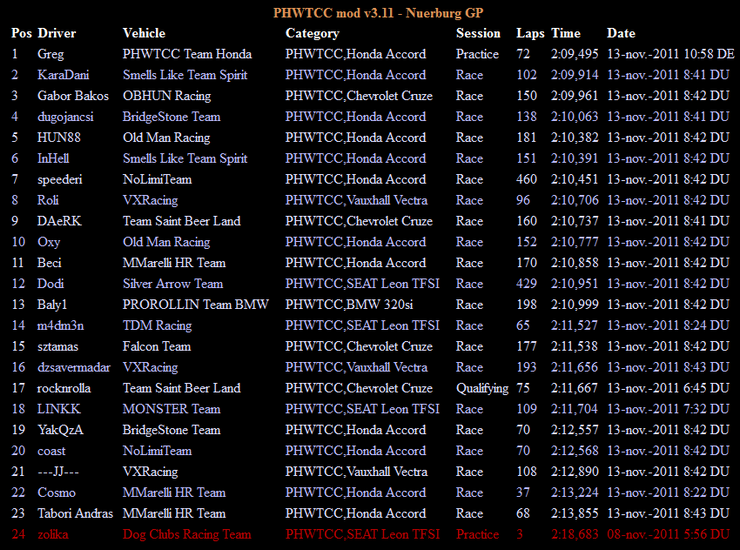The width and height of the screenshot is (740, 550).
Task: Click vehicle Falcon Team
Action: 157,347
